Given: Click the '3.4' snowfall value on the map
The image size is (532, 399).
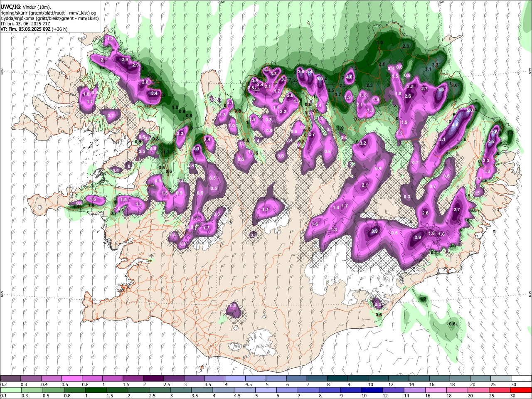Looking at the screenshot, I should [154, 94].
